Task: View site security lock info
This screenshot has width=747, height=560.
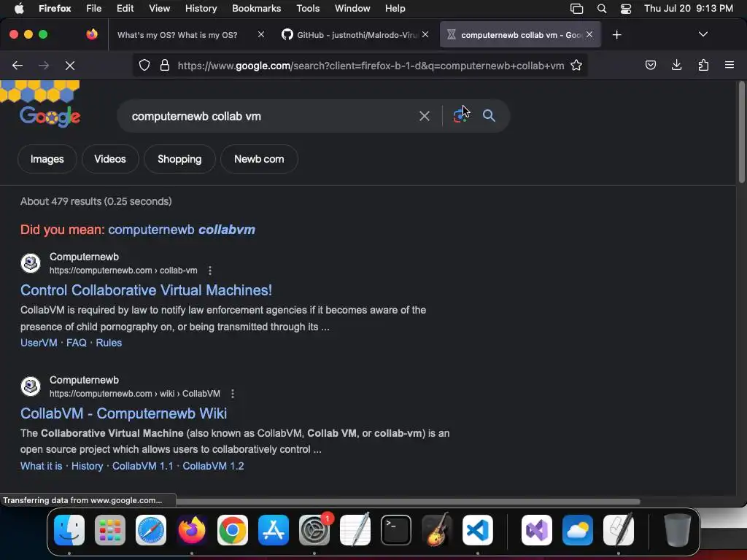Action: pyautogui.click(x=165, y=65)
